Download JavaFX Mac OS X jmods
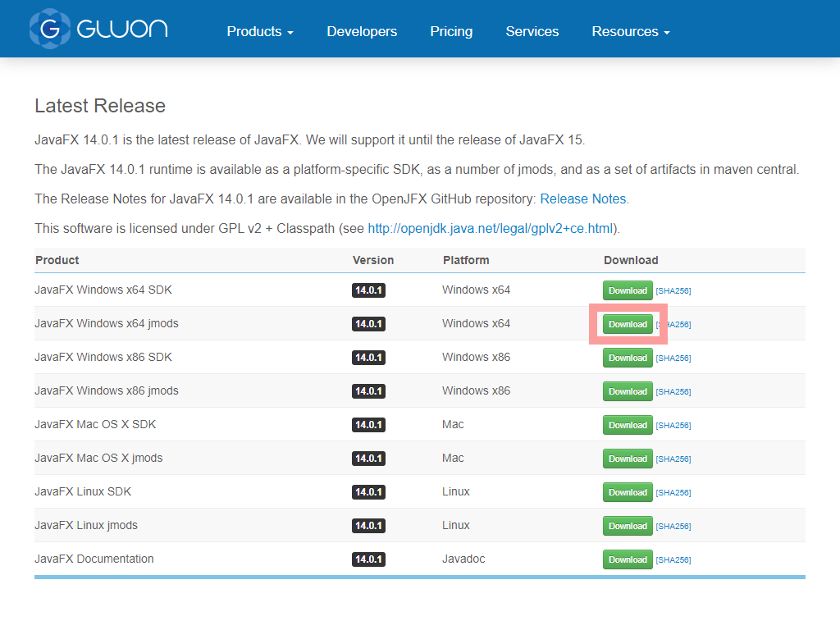 coord(628,459)
